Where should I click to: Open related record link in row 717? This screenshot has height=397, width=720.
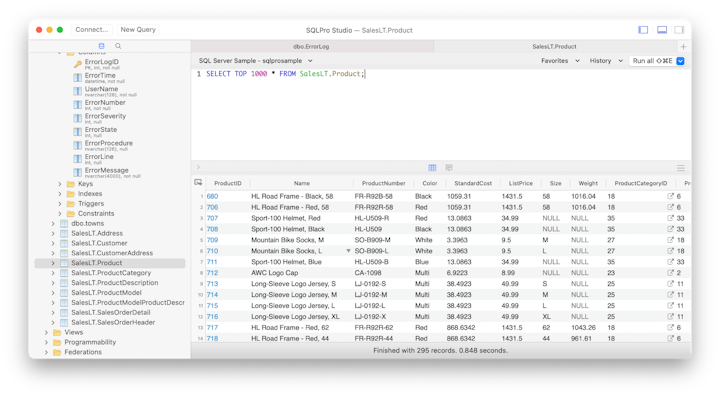tap(670, 327)
